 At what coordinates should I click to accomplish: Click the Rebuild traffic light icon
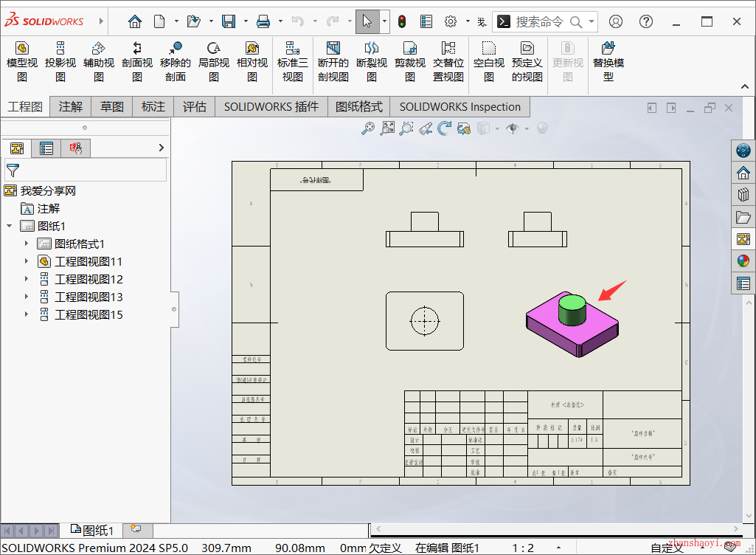pos(402,21)
